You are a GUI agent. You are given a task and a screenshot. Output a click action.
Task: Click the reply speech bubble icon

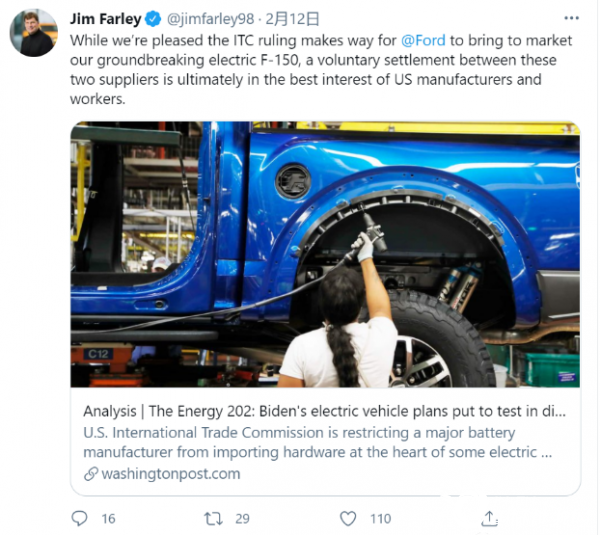81,518
